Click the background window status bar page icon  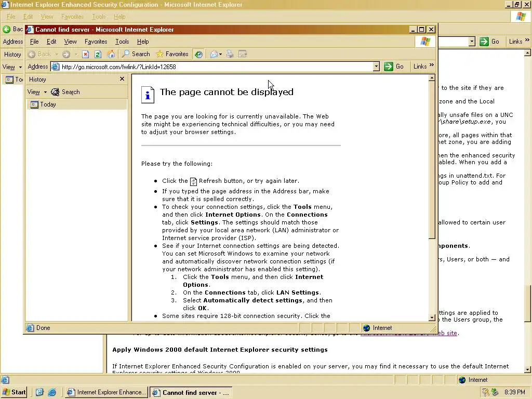point(5,380)
